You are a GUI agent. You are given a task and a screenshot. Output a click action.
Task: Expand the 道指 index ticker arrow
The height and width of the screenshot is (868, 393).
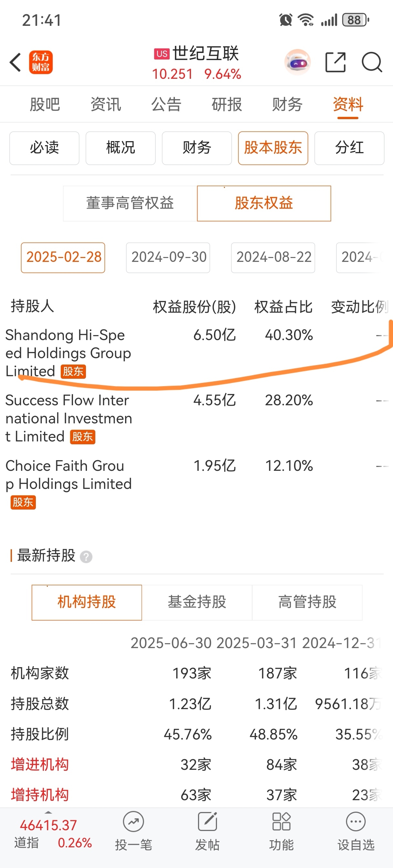[48, 812]
